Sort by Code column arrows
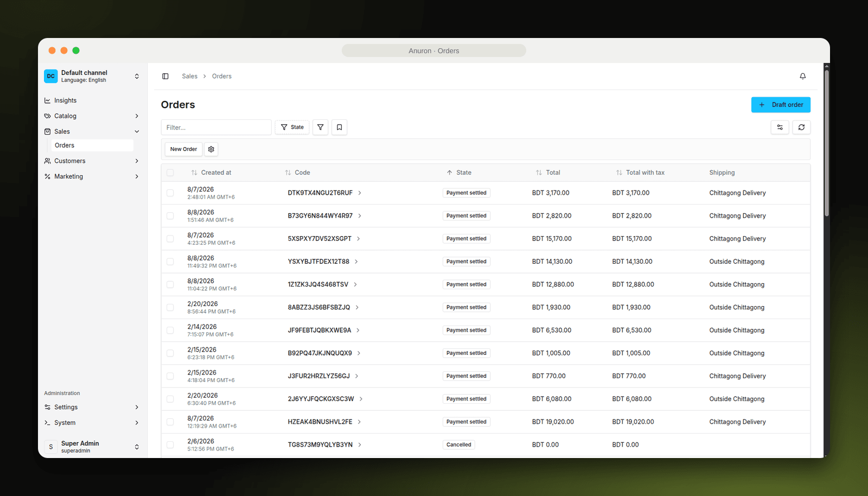The image size is (868, 496). tap(288, 173)
